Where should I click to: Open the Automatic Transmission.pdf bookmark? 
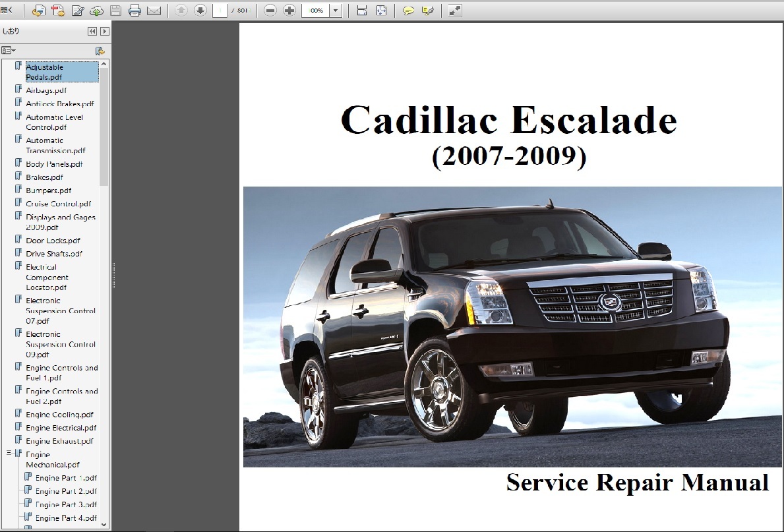point(55,146)
